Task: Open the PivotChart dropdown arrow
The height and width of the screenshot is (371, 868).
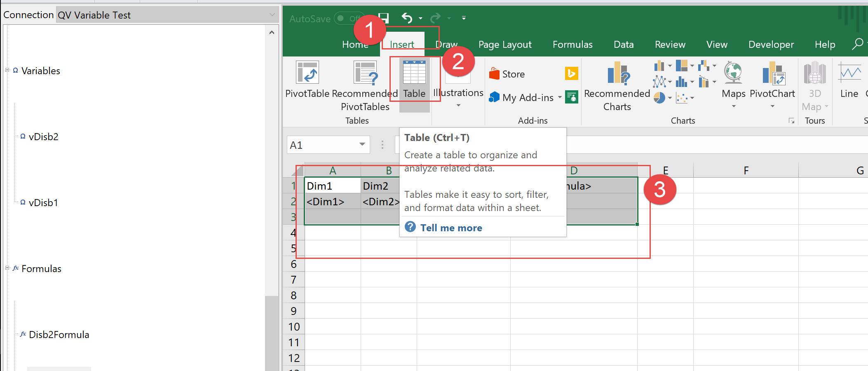Action: (772, 106)
